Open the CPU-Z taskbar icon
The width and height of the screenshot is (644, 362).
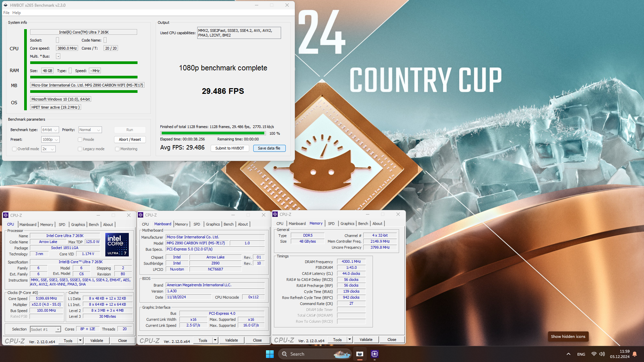coord(375,354)
